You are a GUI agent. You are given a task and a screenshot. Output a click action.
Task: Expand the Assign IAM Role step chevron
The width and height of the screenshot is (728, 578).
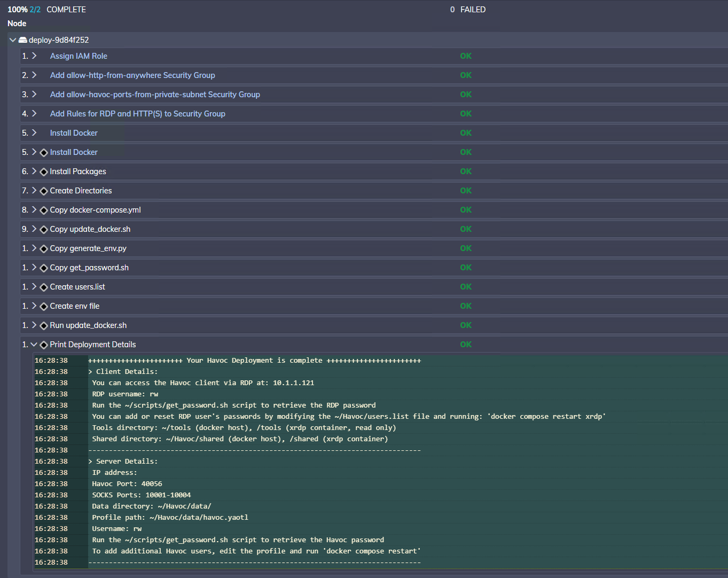tap(34, 56)
